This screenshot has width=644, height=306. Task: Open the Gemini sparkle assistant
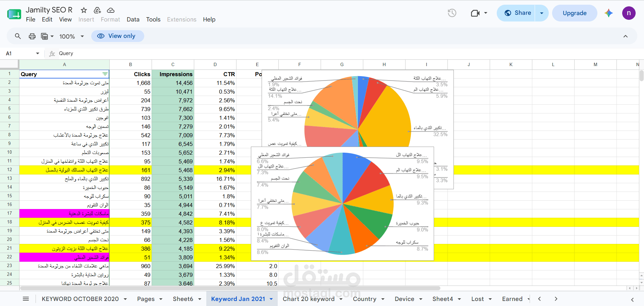(x=608, y=13)
